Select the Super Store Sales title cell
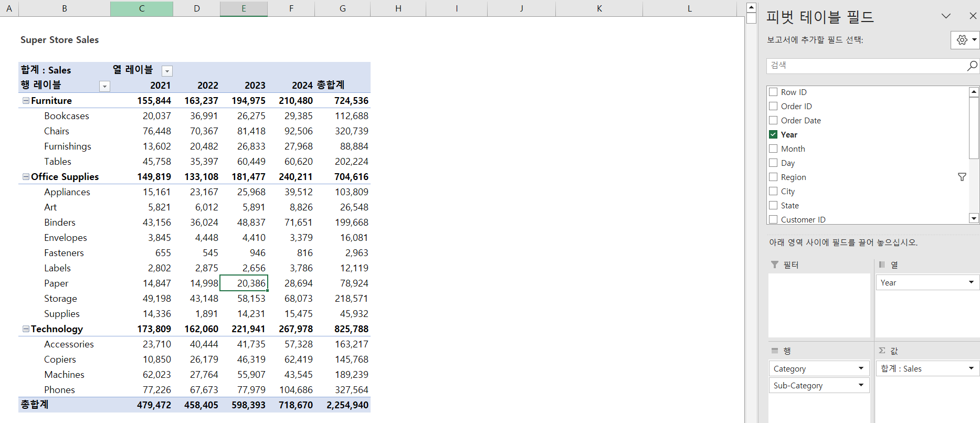 pos(60,40)
